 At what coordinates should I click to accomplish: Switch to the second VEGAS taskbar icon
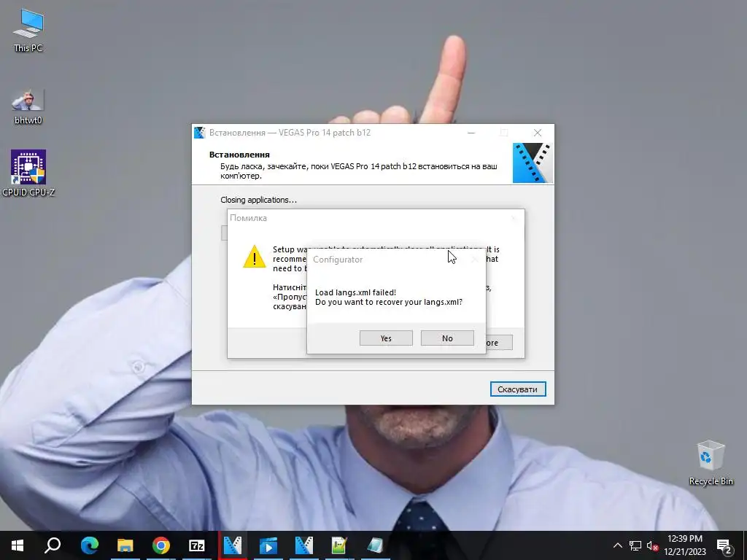tap(304, 545)
